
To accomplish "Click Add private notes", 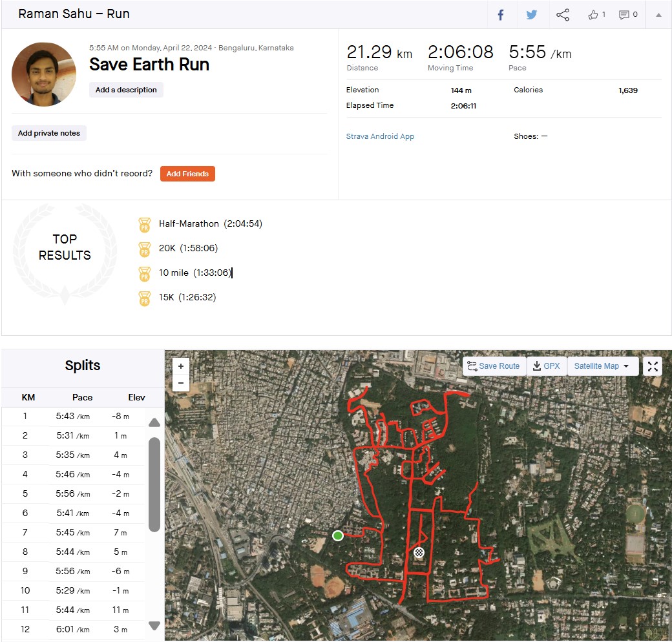I will pyautogui.click(x=49, y=133).
